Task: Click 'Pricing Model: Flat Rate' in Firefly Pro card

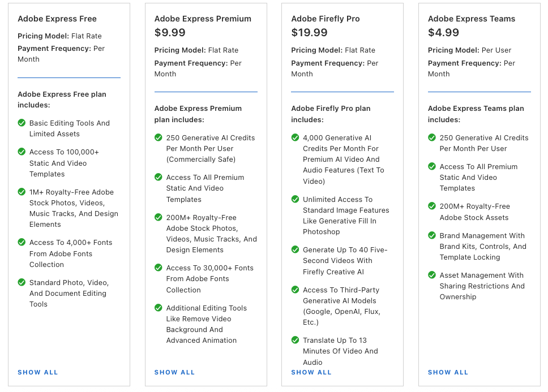Action: tap(333, 50)
